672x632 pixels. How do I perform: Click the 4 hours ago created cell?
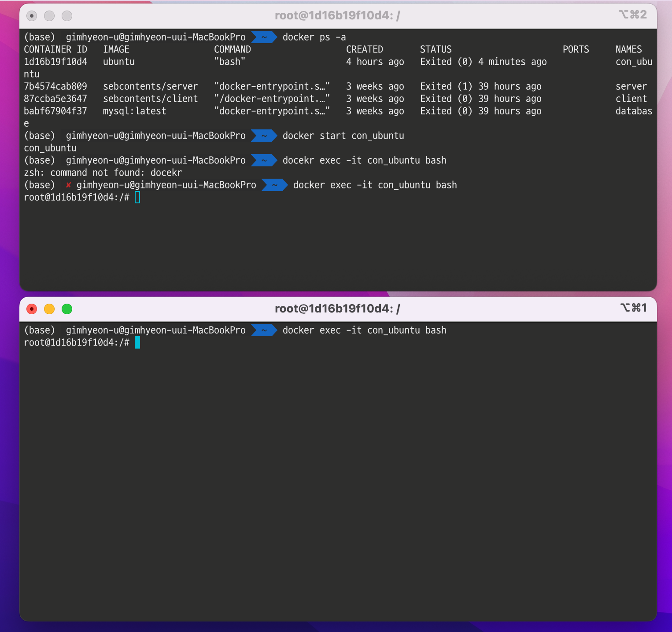[375, 62]
